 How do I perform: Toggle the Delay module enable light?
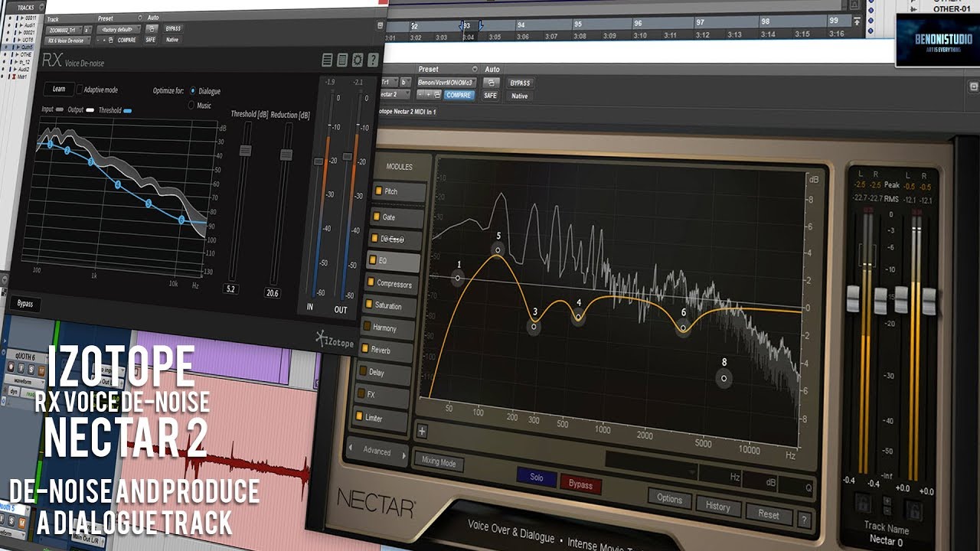point(361,371)
